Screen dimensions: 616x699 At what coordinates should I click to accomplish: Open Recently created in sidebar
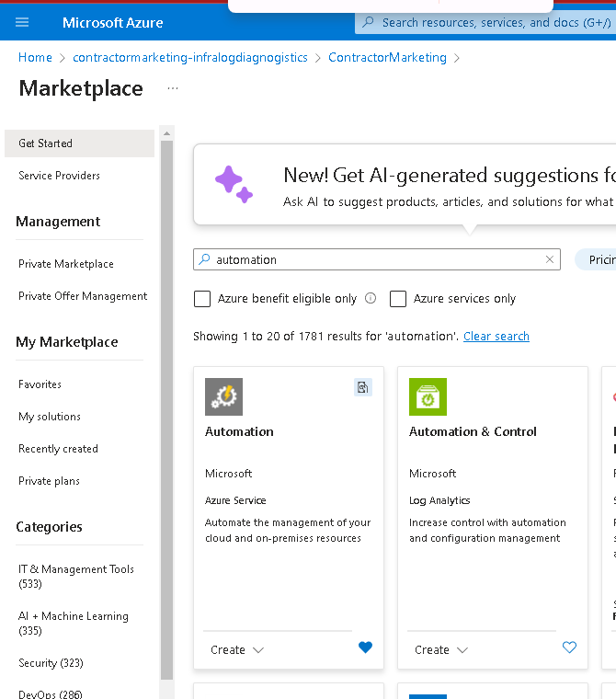[58, 449]
